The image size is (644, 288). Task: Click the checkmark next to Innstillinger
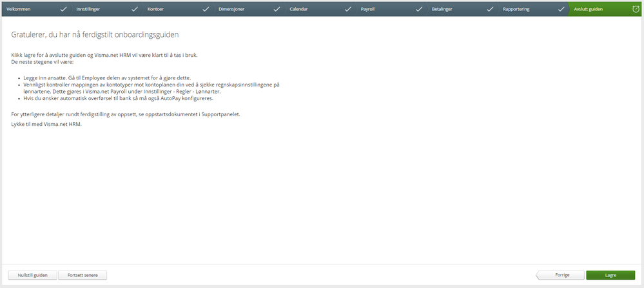pos(134,9)
